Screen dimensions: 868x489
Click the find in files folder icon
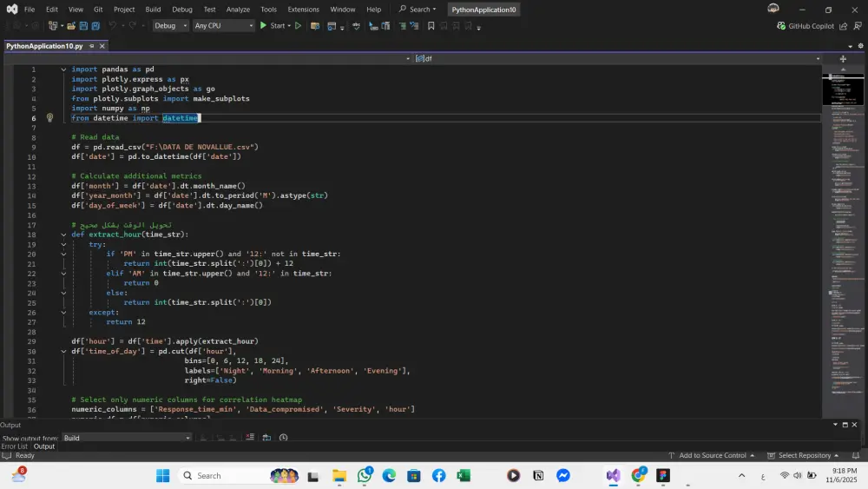pyautogui.click(x=315, y=25)
